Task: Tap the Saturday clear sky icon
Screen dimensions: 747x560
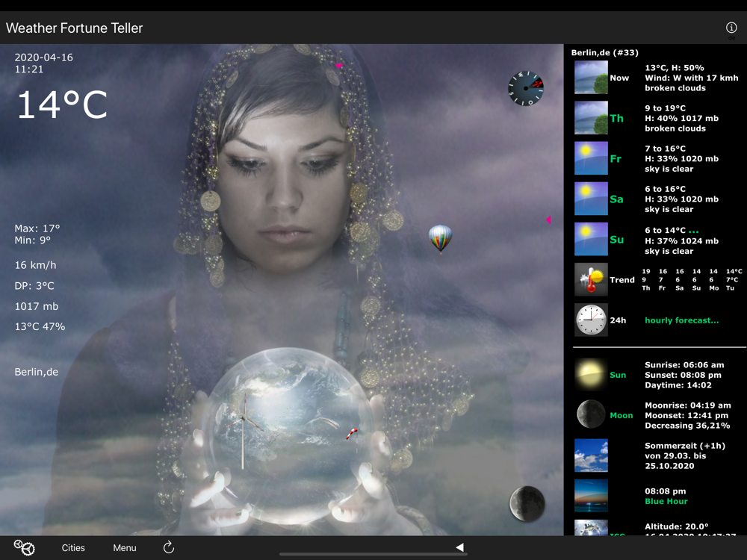Action: pos(591,199)
